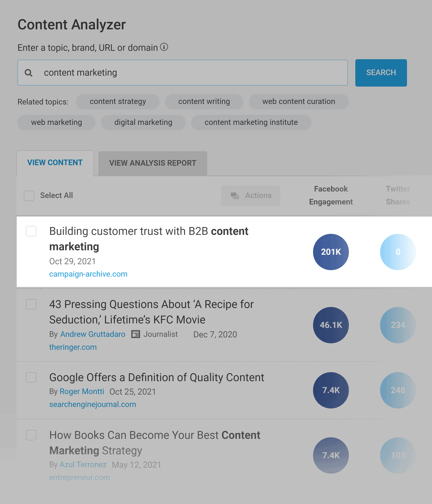Click the 201K Facebook engagement circle
The height and width of the screenshot is (504, 432).
[x=331, y=252]
